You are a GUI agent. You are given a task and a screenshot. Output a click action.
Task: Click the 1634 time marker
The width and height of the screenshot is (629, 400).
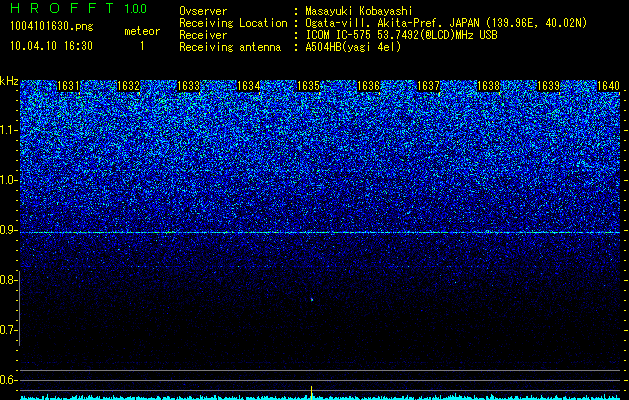(248, 86)
